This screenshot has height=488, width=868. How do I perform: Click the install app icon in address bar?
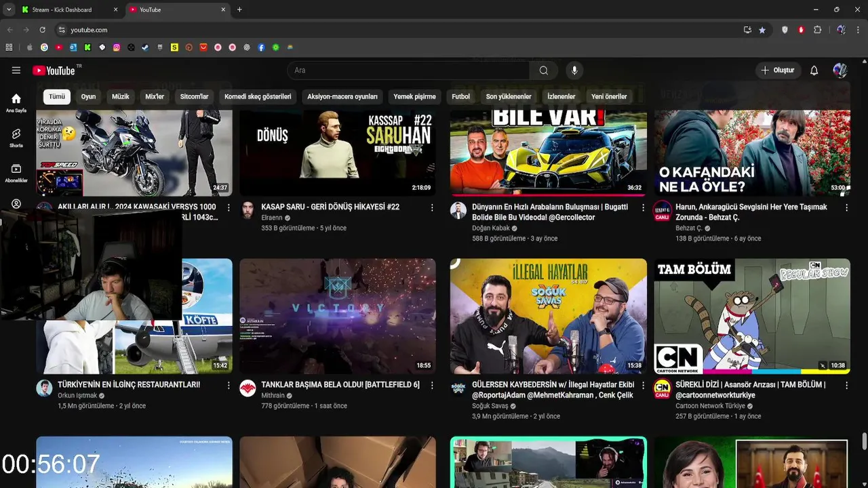pyautogui.click(x=747, y=30)
